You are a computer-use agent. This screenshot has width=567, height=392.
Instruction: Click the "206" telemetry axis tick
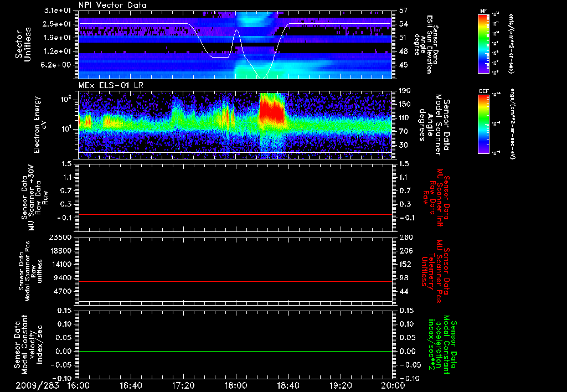[x=405, y=251]
